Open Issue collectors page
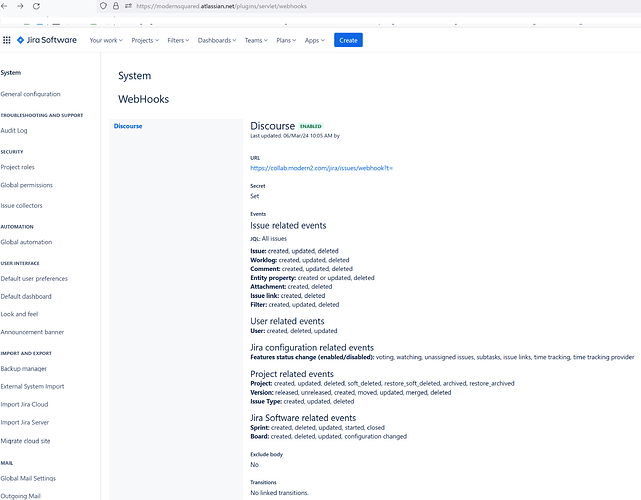The height and width of the screenshot is (500, 641). 21,206
